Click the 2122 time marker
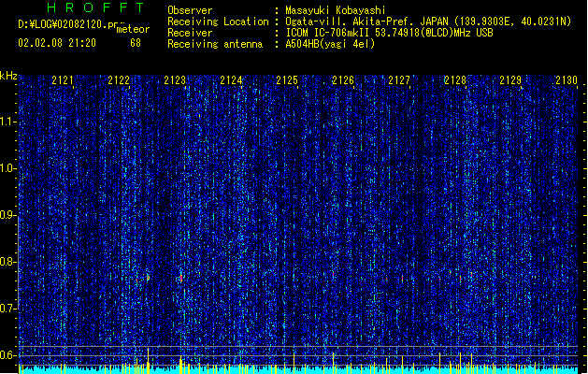 point(119,80)
